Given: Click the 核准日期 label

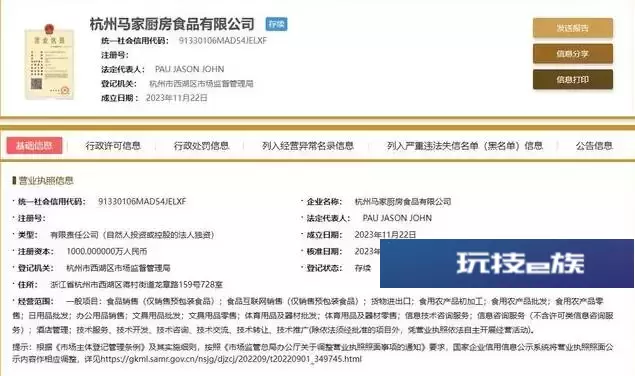Looking at the screenshot, I should click(x=325, y=251).
